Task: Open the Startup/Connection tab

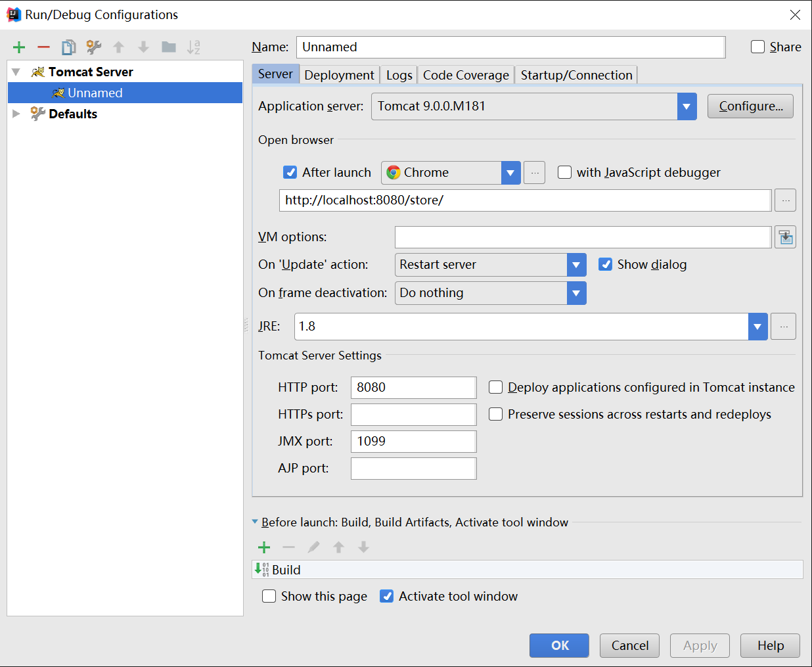Action: (576, 75)
